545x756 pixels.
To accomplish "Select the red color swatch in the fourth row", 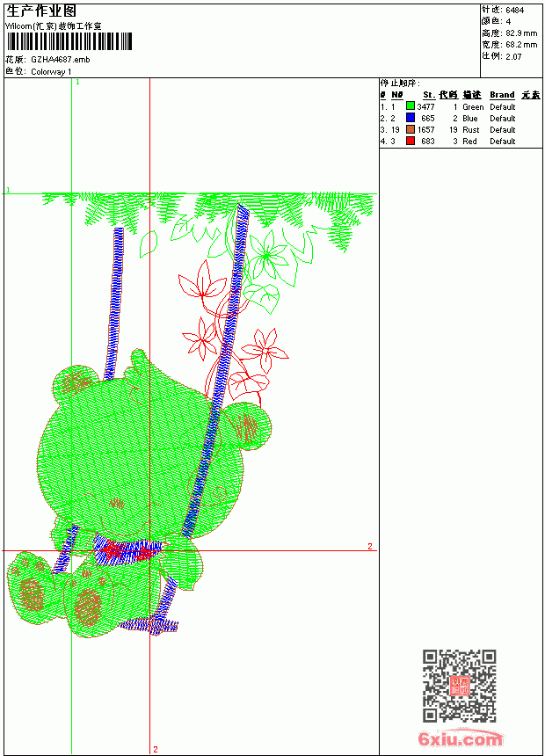I will click(x=411, y=142).
